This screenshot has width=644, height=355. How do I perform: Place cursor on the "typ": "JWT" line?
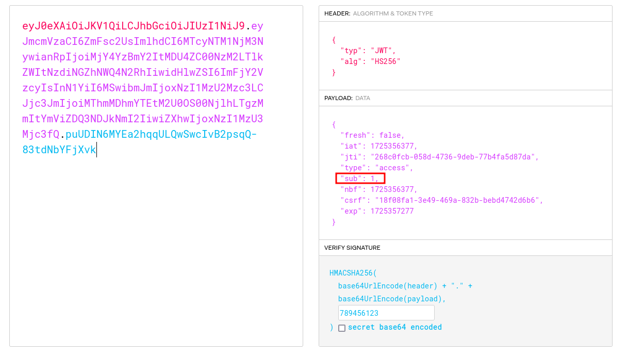368,51
